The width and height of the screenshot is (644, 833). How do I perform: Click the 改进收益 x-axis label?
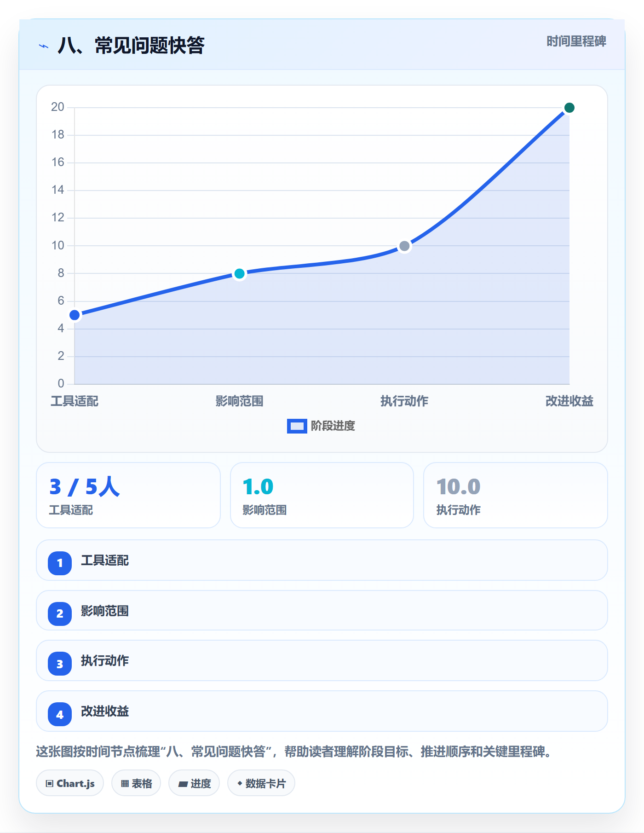tap(569, 401)
